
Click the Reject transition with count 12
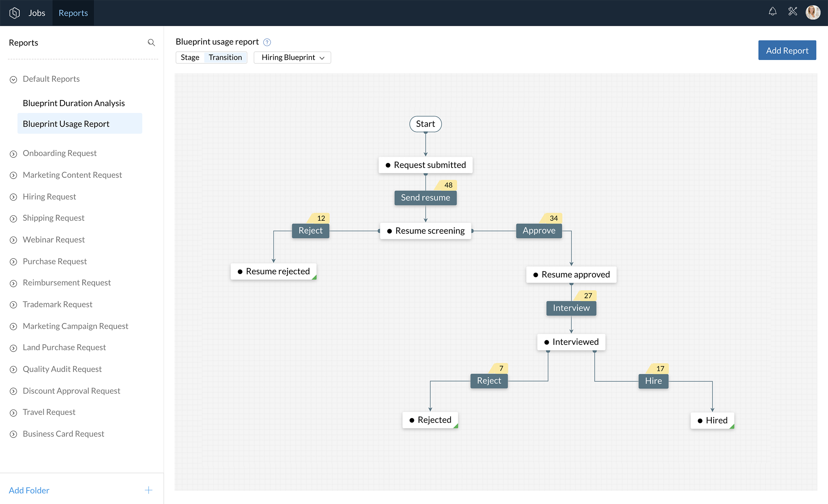coord(310,231)
